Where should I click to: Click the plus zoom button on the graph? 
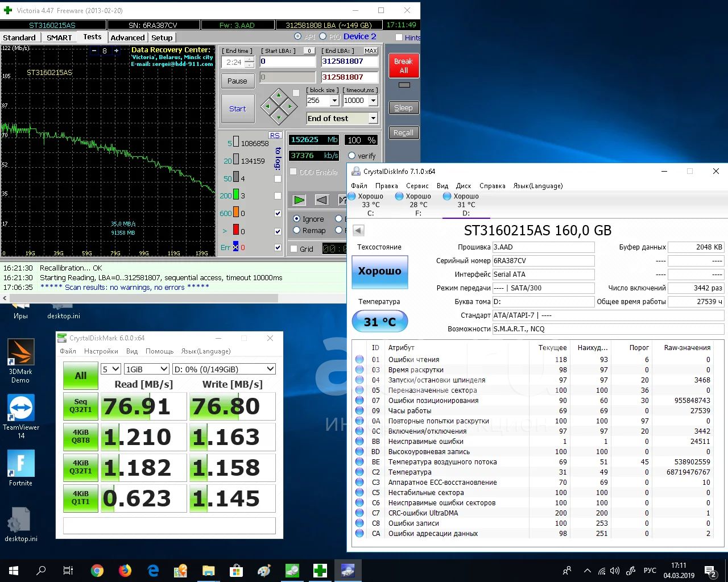pos(116,51)
